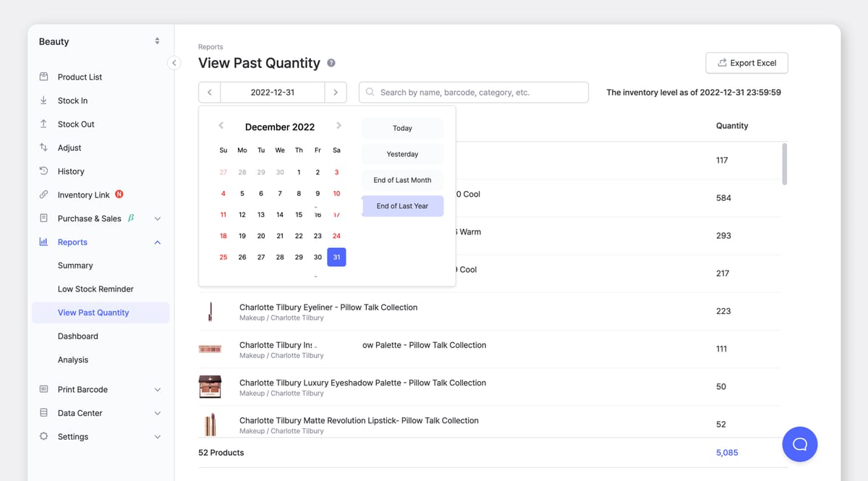Image resolution: width=868 pixels, height=481 pixels.
Task: Click the Product List sidebar icon
Action: (x=43, y=77)
